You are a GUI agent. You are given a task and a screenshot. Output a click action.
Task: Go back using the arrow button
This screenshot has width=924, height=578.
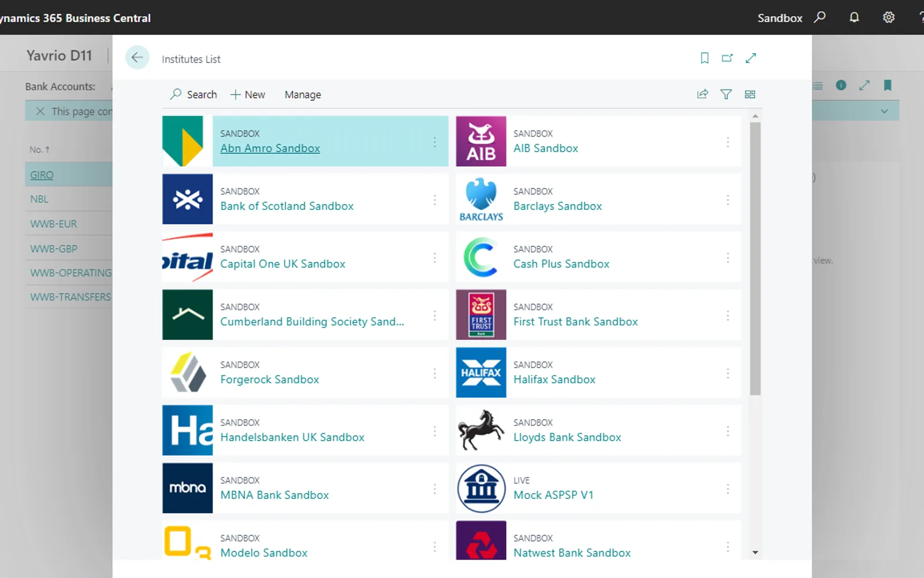tap(137, 57)
